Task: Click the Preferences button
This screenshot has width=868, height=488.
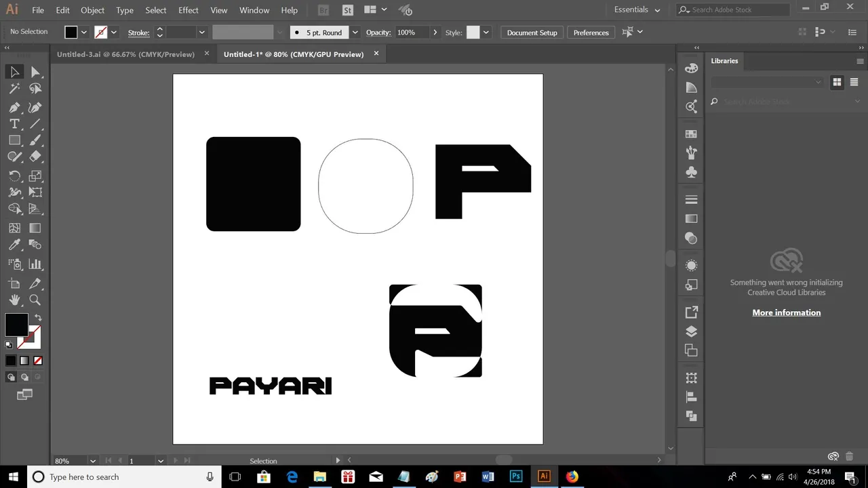Action: click(x=591, y=33)
